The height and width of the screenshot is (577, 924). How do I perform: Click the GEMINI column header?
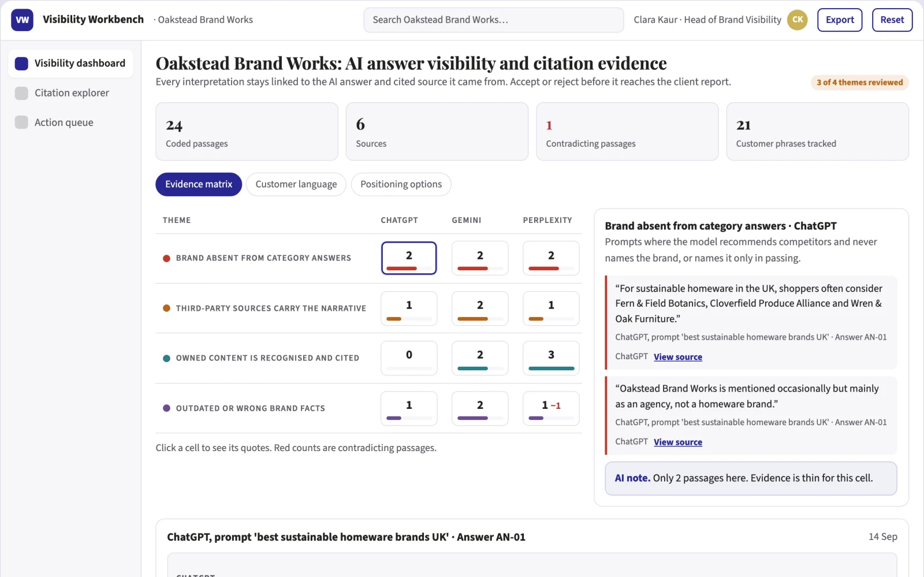tap(467, 220)
